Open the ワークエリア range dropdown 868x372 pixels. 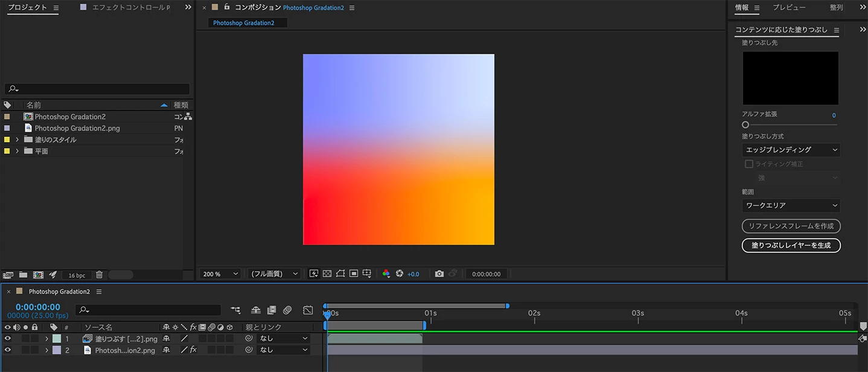(x=791, y=205)
